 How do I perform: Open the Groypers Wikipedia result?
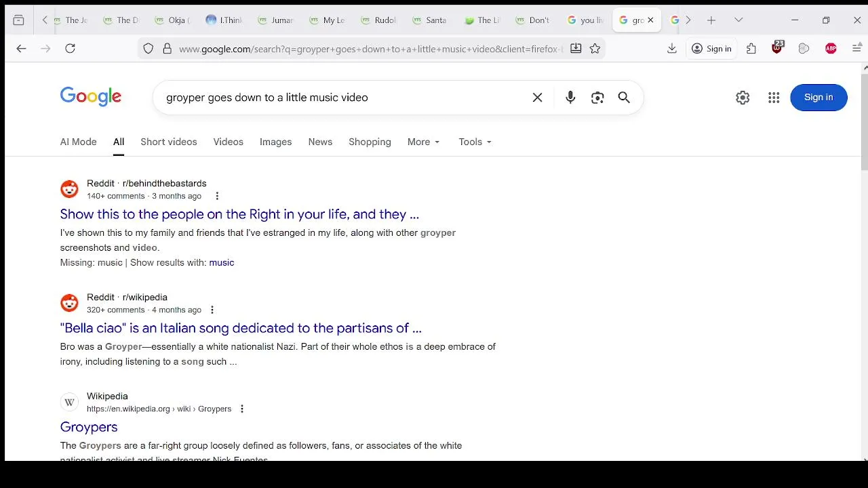point(89,427)
